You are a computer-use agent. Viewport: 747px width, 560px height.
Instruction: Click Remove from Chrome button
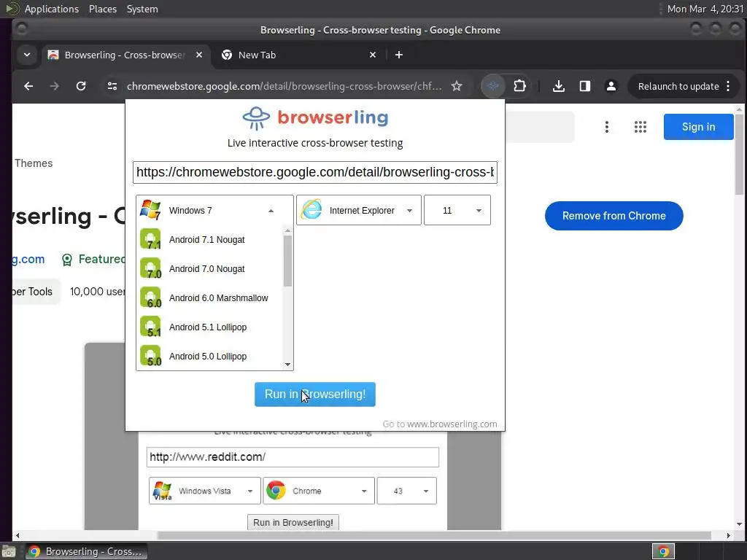tap(614, 216)
